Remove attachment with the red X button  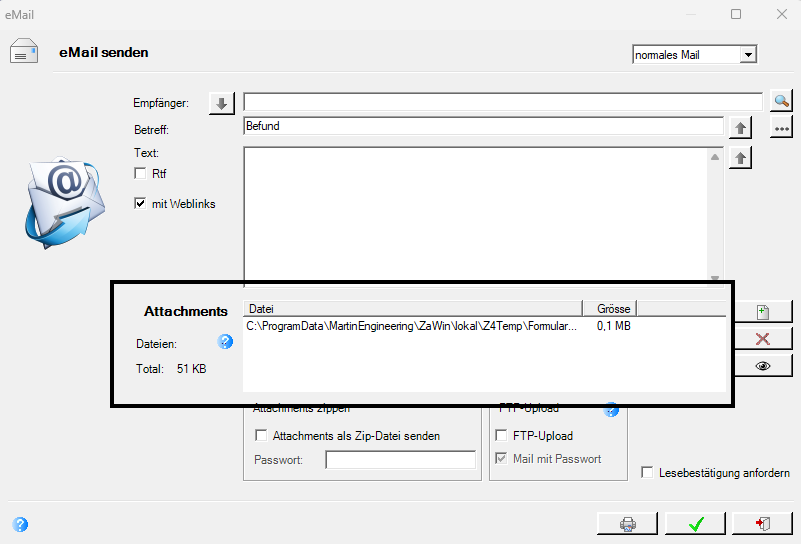[763, 339]
